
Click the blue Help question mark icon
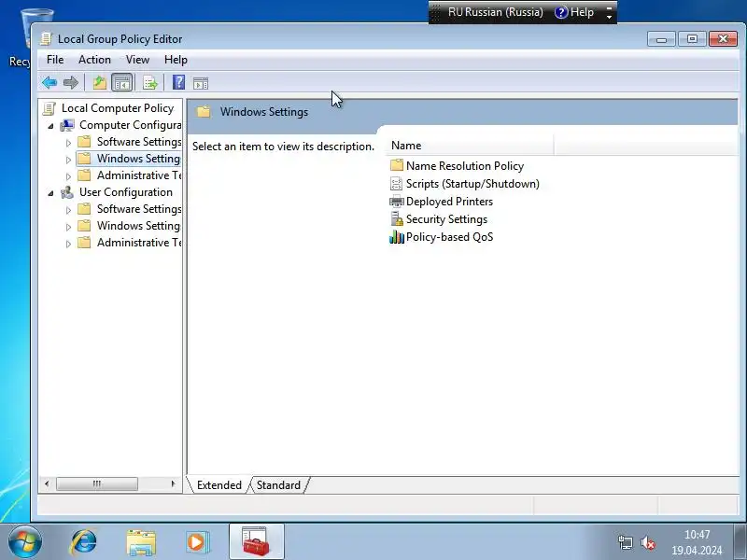pyautogui.click(x=178, y=83)
